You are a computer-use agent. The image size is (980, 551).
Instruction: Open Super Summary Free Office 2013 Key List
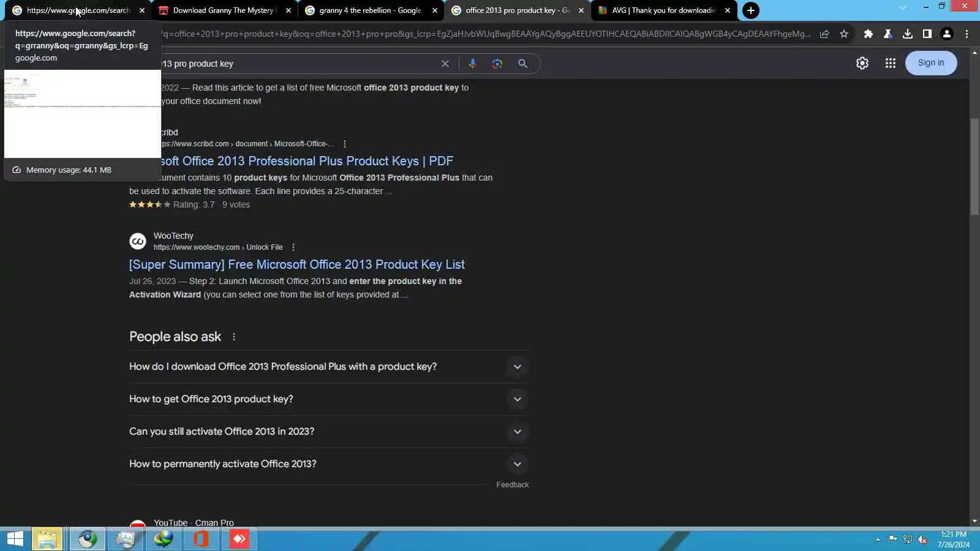pos(297,265)
